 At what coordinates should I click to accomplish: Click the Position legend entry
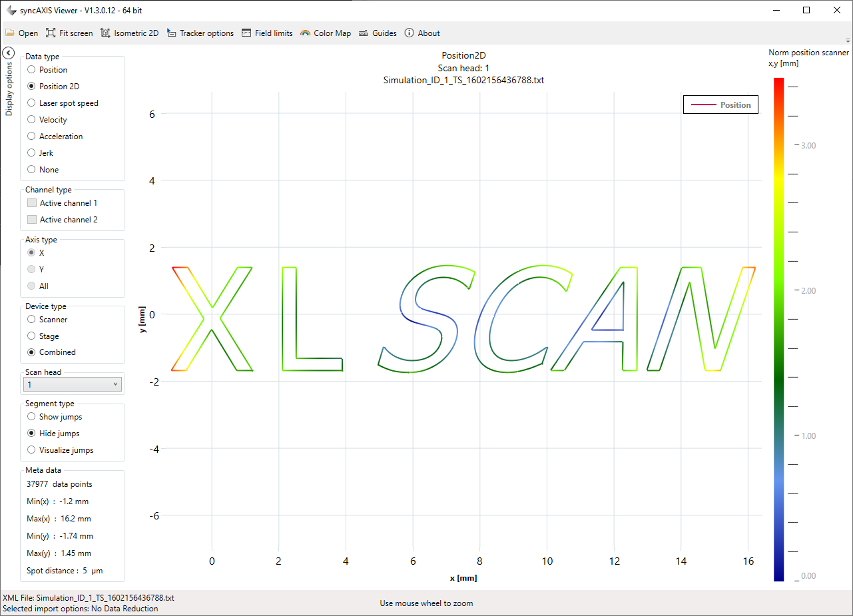tap(721, 105)
